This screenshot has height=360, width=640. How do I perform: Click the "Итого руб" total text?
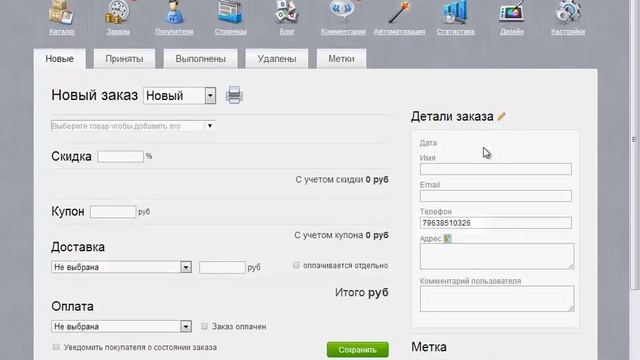tap(362, 293)
